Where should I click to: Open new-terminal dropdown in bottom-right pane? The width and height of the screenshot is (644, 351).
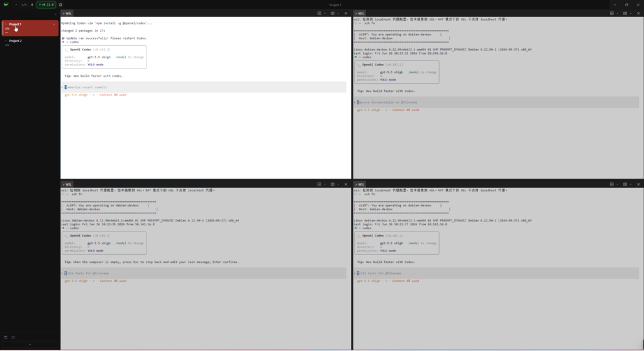click(x=618, y=184)
